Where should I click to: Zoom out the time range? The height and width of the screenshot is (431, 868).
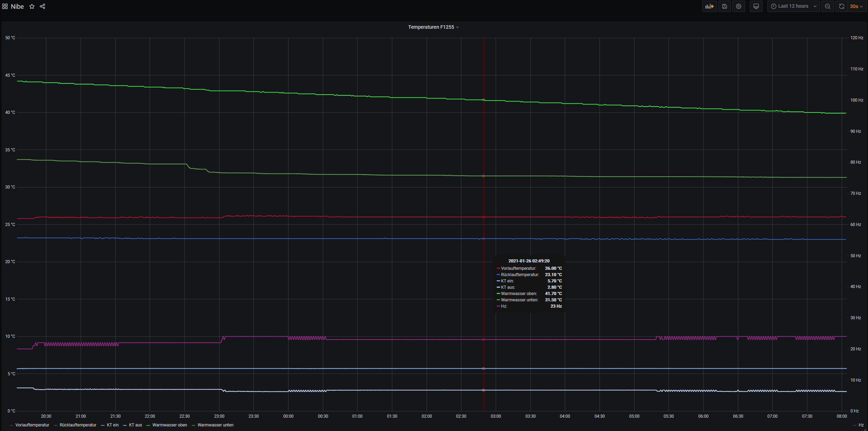point(827,6)
